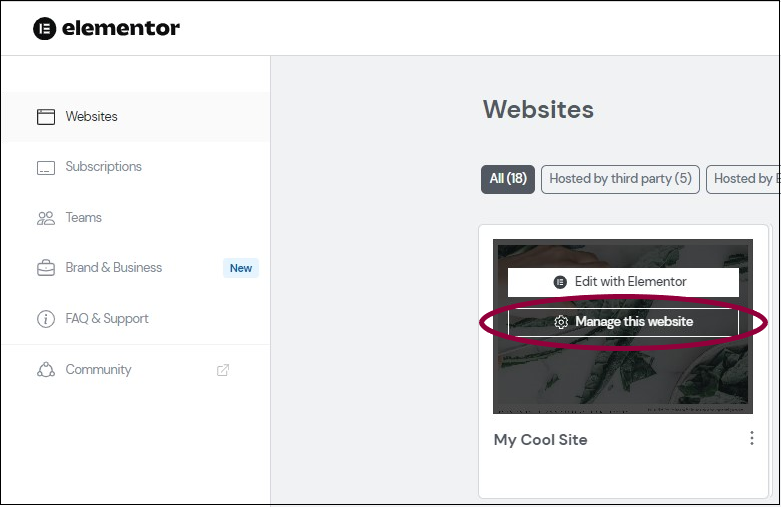Click the Teams people icon
Screen dimensions: 781x507
pyautogui.click(x=46, y=218)
